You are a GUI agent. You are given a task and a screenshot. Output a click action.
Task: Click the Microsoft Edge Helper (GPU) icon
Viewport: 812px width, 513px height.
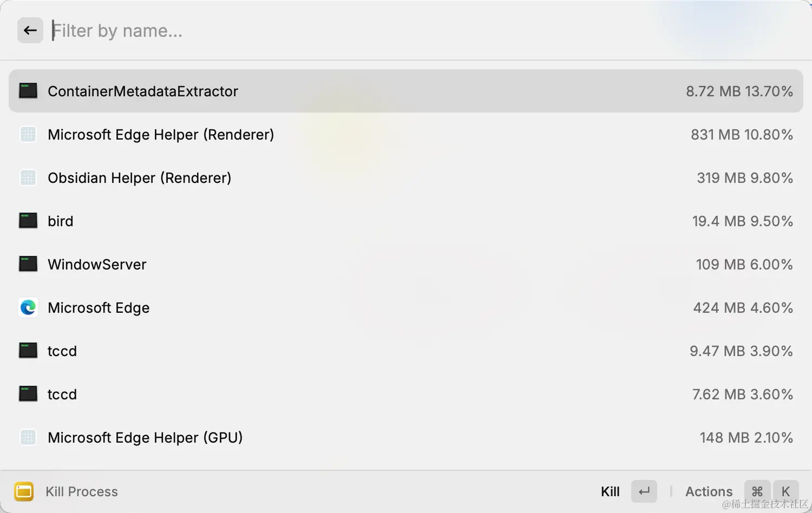[28, 437]
